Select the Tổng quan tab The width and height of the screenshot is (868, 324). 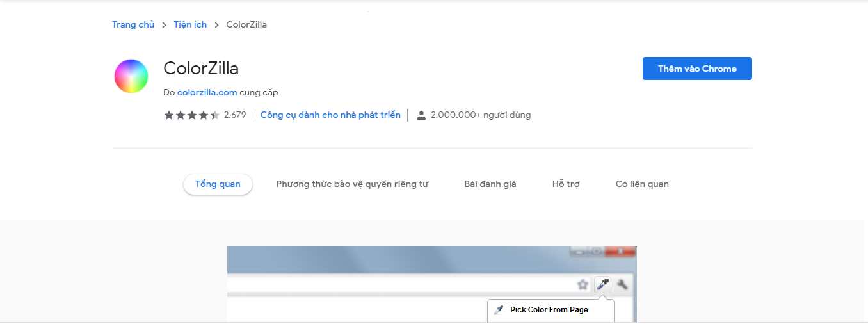(x=218, y=184)
